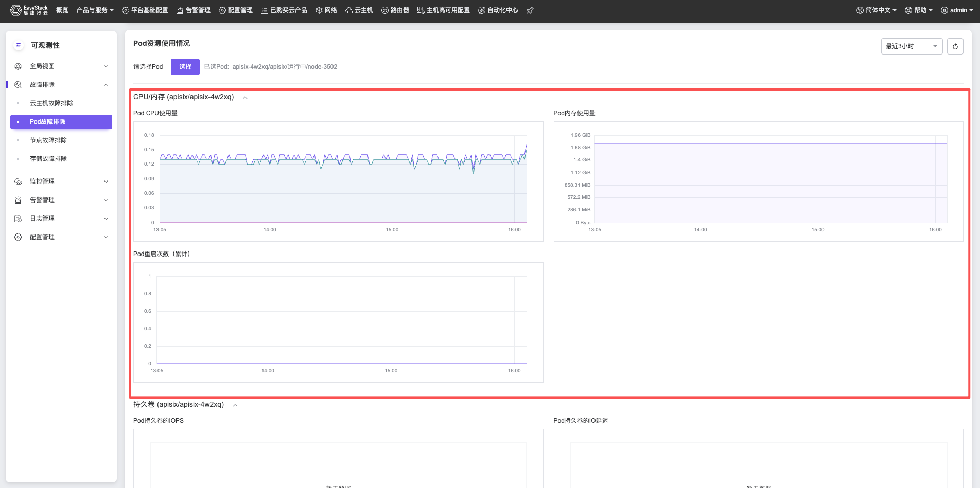This screenshot has height=488, width=980.
Task: Open the 帮助 dropdown arrow
Action: (x=931, y=10)
